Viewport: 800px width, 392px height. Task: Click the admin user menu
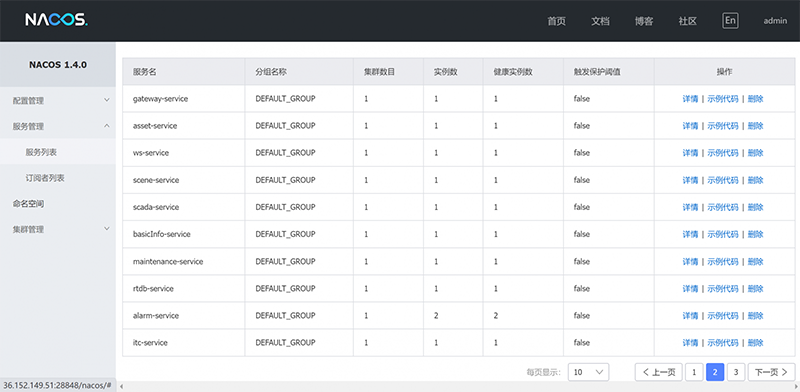(775, 21)
